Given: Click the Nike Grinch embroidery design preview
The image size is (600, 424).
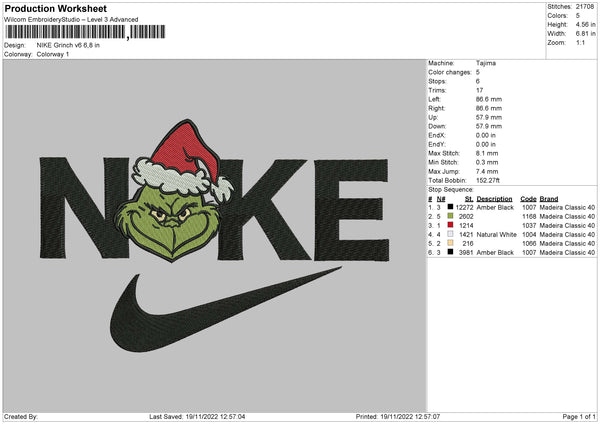Looking at the screenshot, I should (214, 235).
